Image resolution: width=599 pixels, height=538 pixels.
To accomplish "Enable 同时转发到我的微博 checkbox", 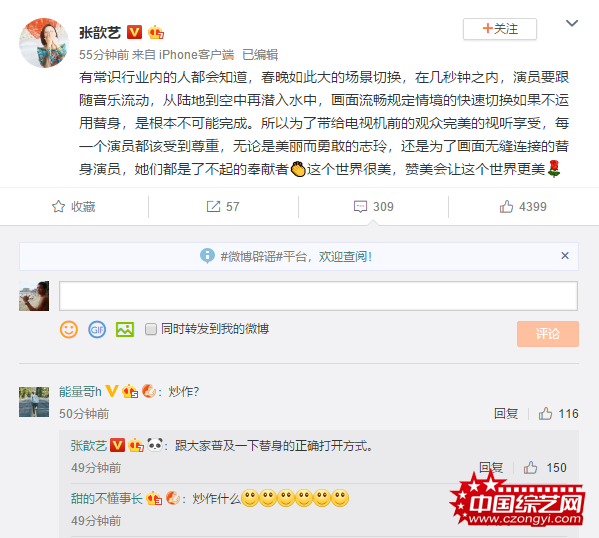I will coord(151,329).
